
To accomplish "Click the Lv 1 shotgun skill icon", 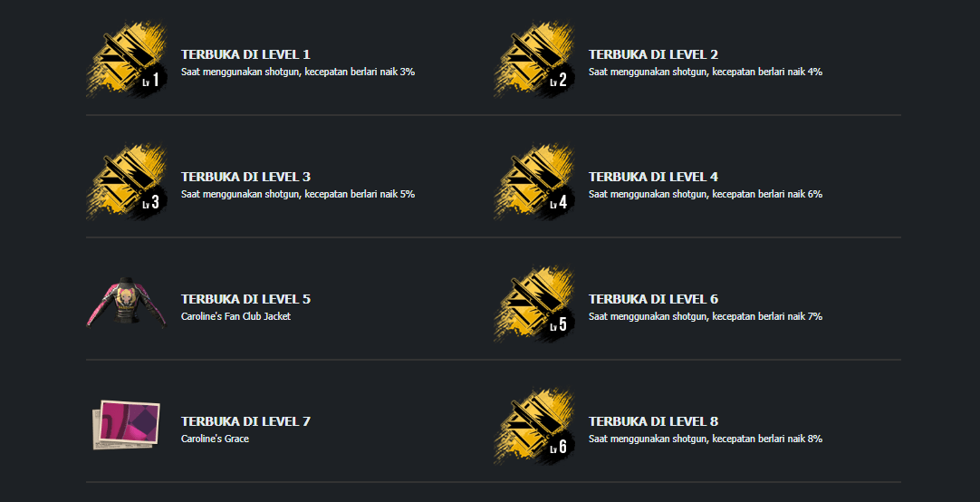I will 127,60.
